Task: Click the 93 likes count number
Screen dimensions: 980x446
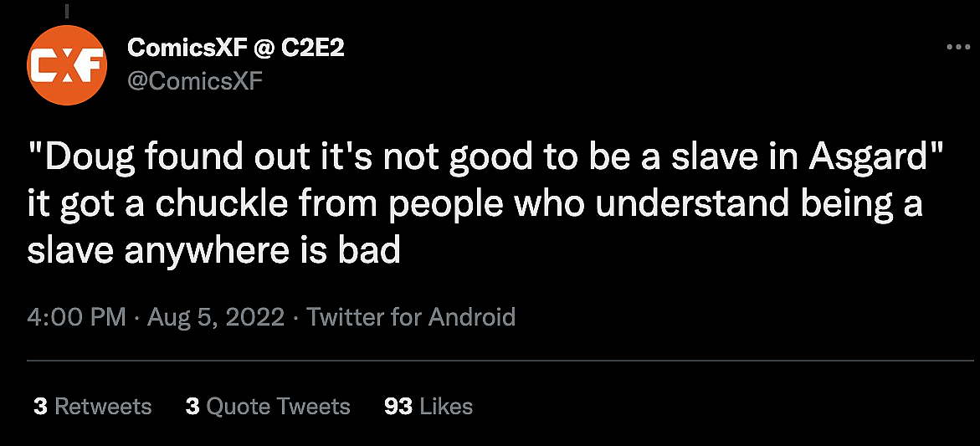Action: 398,407
